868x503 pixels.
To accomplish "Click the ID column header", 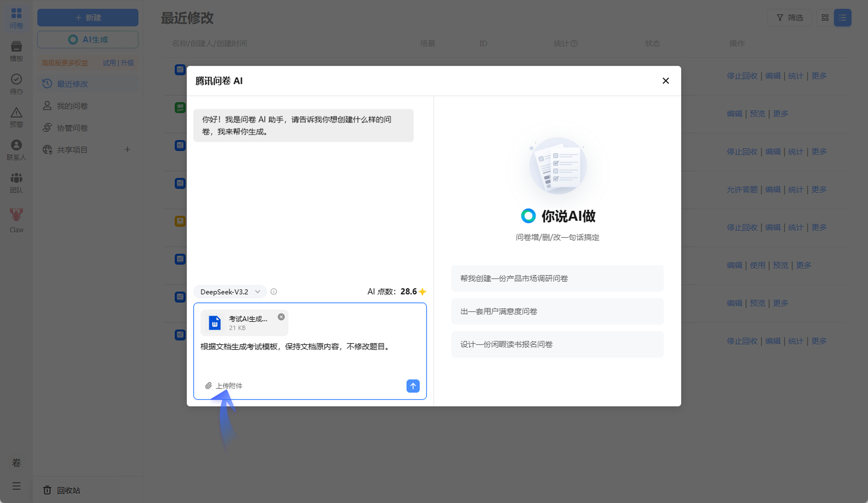I will [483, 43].
